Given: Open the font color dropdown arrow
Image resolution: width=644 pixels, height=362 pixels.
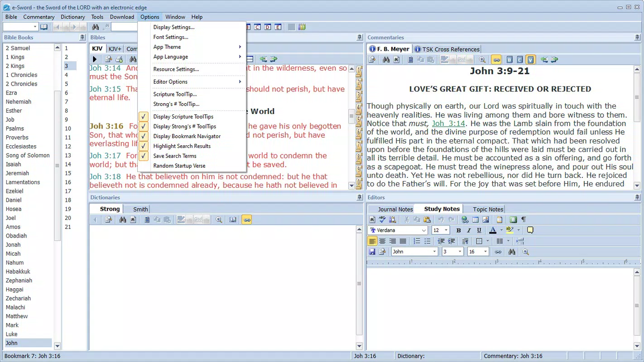Looking at the screenshot, I should (501, 230).
